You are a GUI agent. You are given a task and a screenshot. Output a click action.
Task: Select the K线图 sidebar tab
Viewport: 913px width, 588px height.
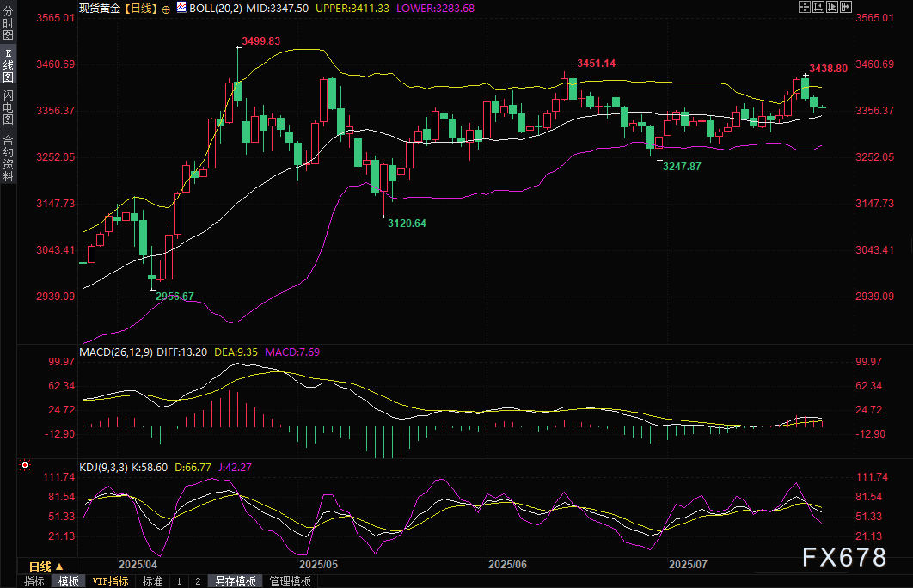pyautogui.click(x=9, y=64)
